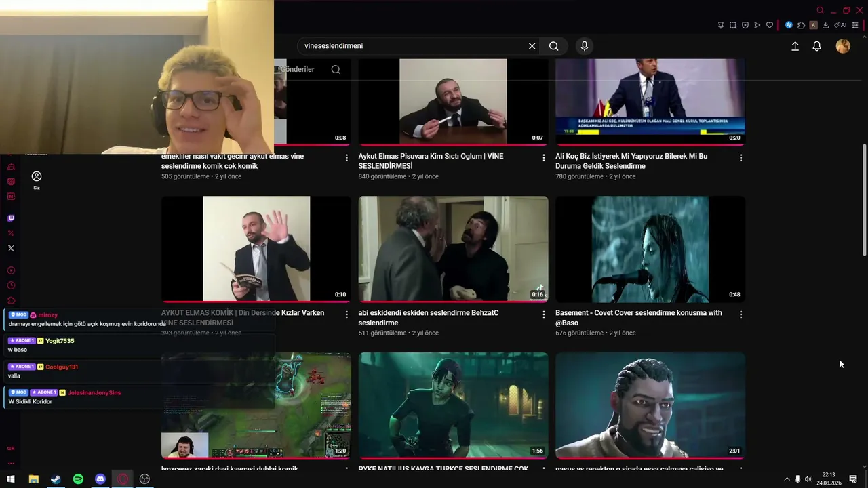The height and width of the screenshot is (488, 868).
Task: Show hidden tray icons with the chevron
Action: pos(787,479)
